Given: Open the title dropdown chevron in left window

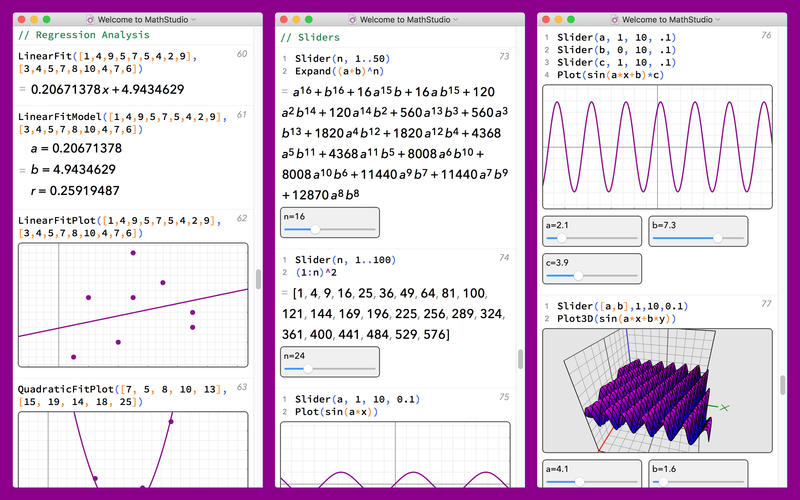Looking at the screenshot, I should (x=193, y=20).
